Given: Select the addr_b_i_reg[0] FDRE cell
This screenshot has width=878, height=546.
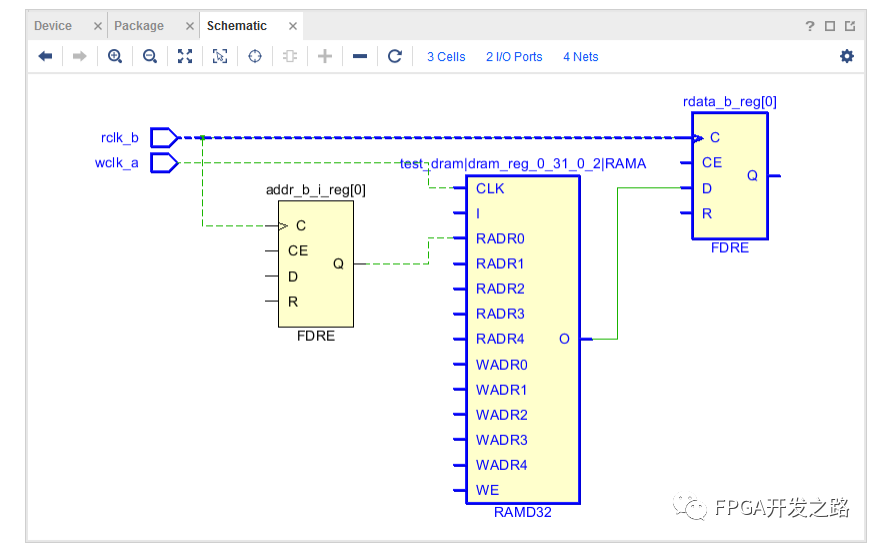Looking at the screenshot, I should click(x=315, y=264).
